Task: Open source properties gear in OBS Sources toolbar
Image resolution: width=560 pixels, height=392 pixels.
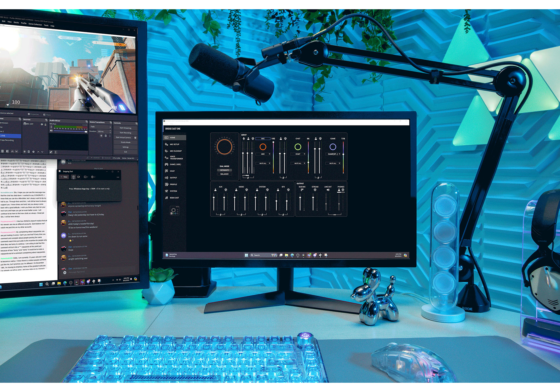Action: click(x=33, y=152)
